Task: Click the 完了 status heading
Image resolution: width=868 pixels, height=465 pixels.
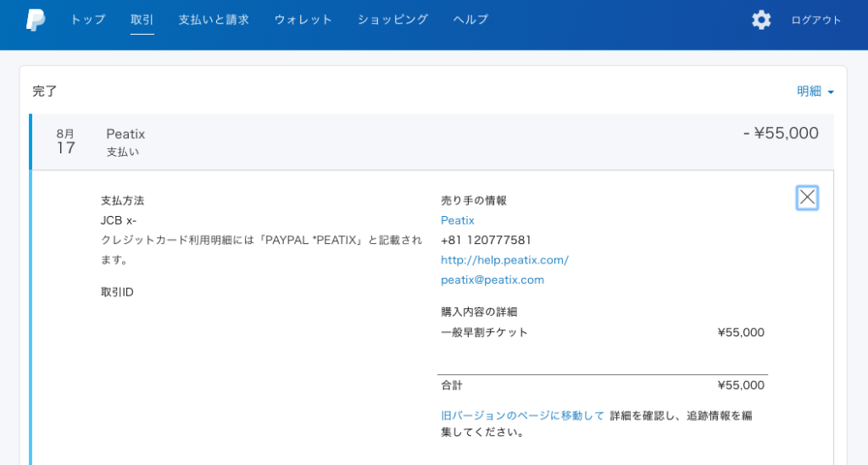Action: pyautogui.click(x=44, y=91)
